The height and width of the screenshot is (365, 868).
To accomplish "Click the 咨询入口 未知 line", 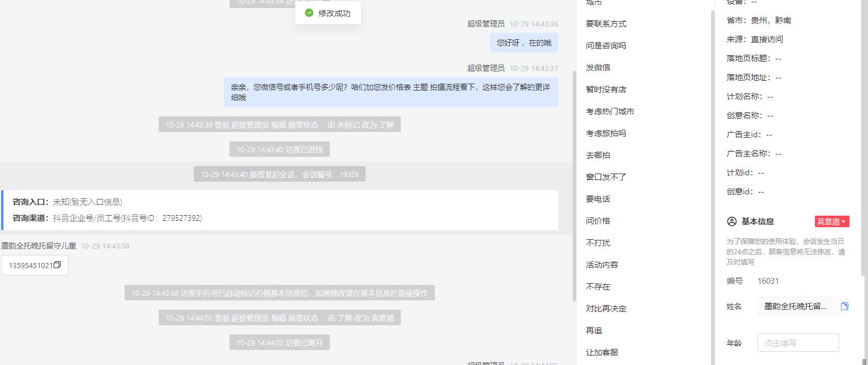I will (67, 202).
